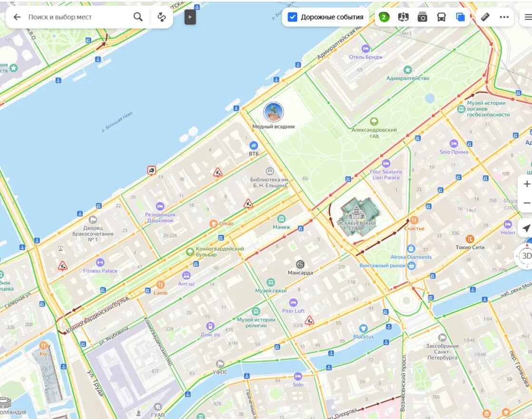This screenshot has width=532, height=419.
Task: Open the УФПС flag marker
Action: [x=220, y=364]
